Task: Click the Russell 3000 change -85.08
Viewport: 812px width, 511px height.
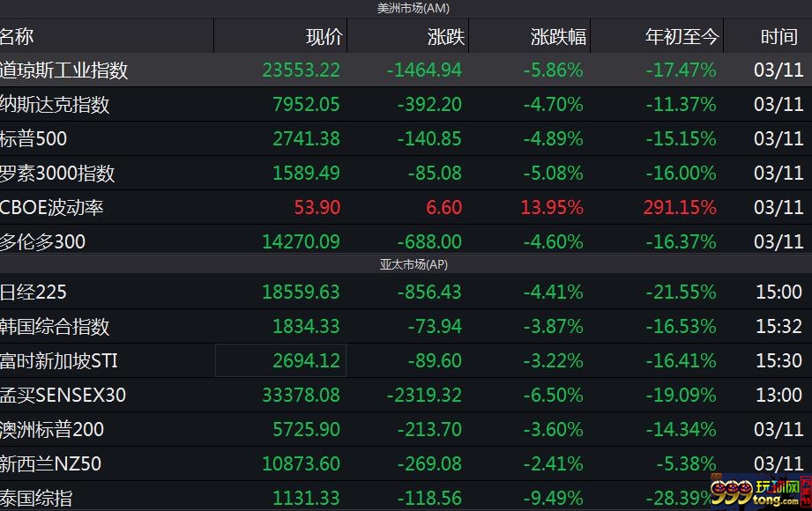Action: coord(435,173)
